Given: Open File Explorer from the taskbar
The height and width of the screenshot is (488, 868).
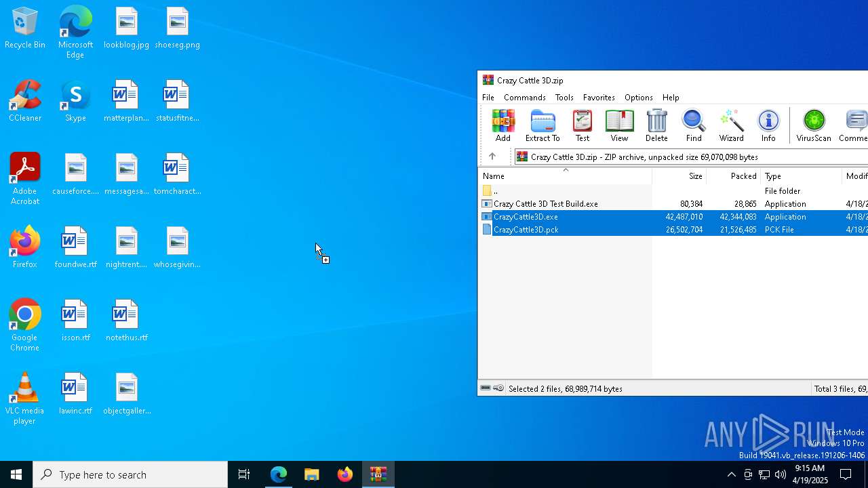Looking at the screenshot, I should [x=312, y=474].
